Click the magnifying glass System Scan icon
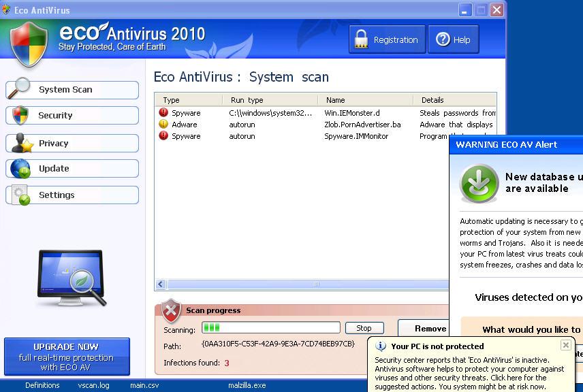This screenshot has height=392, width=583. pos(18,88)
